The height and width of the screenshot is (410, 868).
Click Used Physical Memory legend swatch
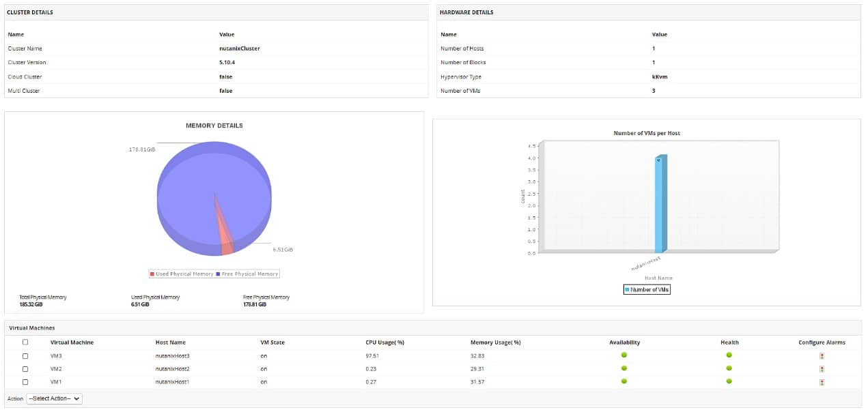tap(152, 274)
